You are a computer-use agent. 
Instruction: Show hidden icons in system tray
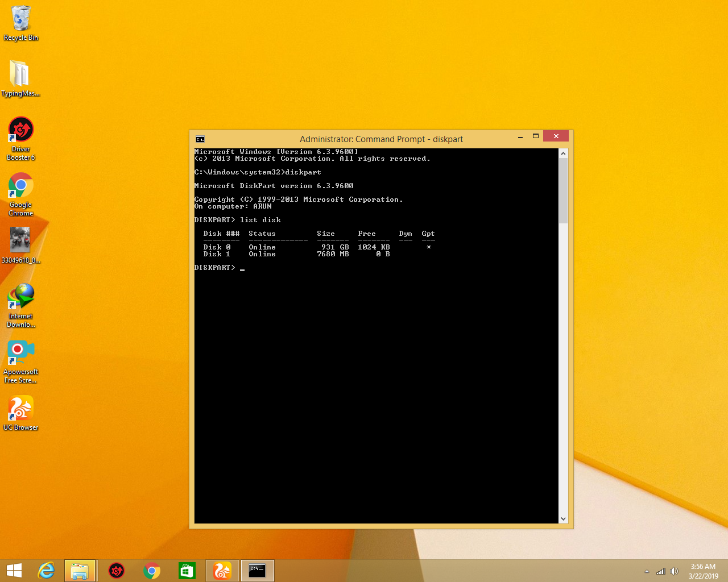coord(647,571)
